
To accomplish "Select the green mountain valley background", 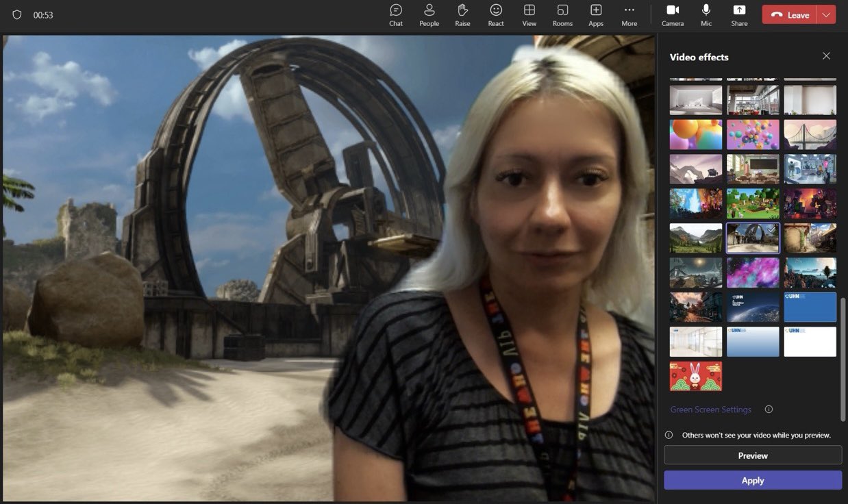I will tap(696, 238).
